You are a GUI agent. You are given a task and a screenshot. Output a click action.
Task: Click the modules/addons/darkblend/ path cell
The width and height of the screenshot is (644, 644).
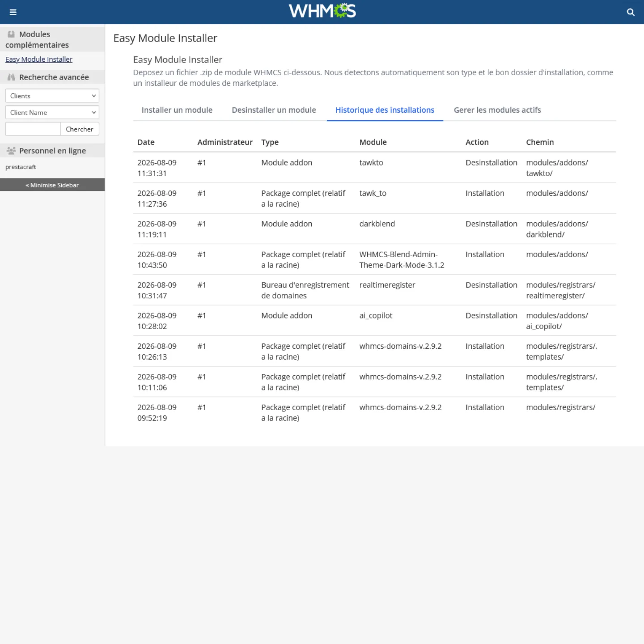coord(557,229)
